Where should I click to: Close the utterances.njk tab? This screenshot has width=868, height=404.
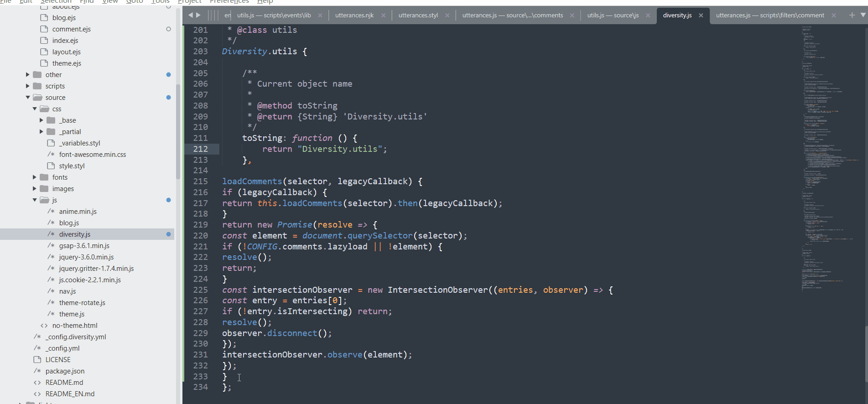point(383,16)
